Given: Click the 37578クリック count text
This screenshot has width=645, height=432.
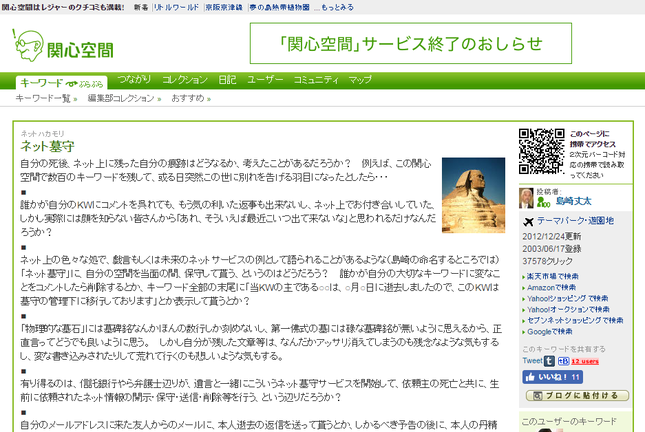Looking at the screenshot, I should pyautogui.click(x=547, y=261).
